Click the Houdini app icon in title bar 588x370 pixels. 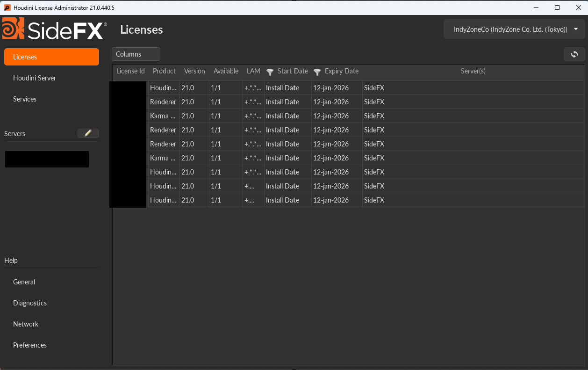[x=7, y=7]
